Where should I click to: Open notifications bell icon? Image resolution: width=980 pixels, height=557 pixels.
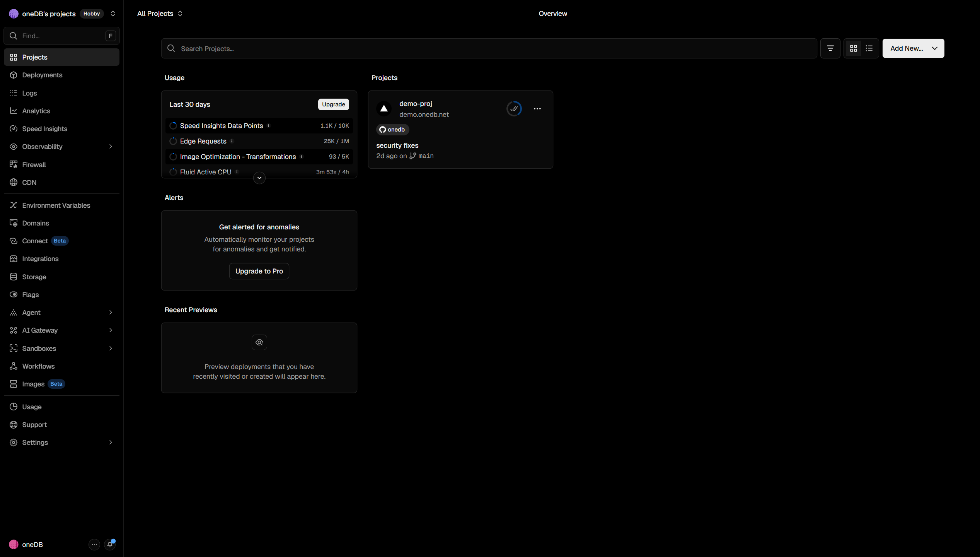click(110, 544)
